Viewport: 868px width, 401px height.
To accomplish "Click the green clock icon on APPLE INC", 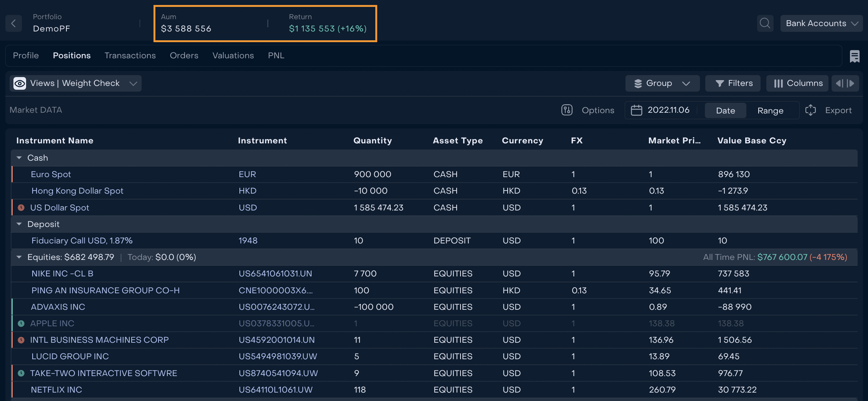I will (21, 324).
